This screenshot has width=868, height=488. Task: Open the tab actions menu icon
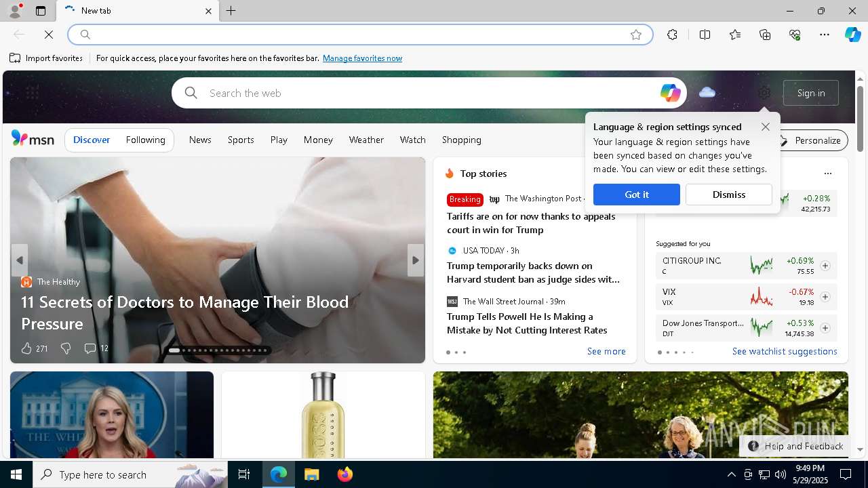(x=41, y=11)
